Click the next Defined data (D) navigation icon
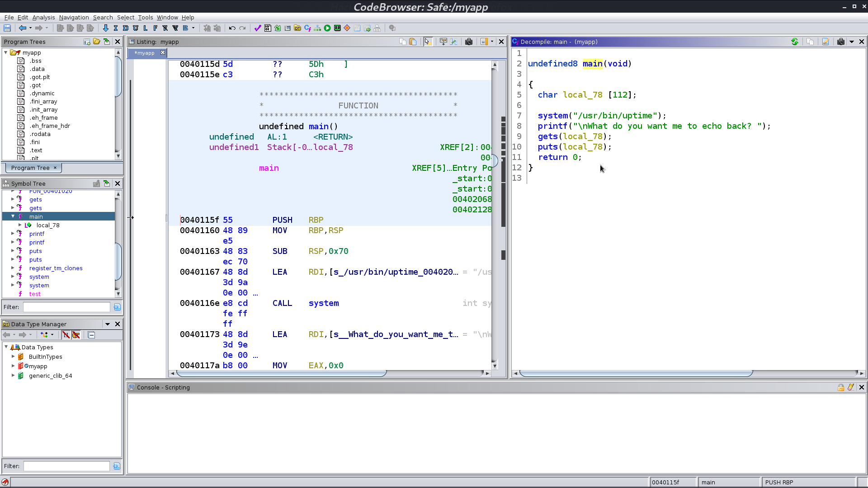868x488 pixels. [x=126, y=28]
